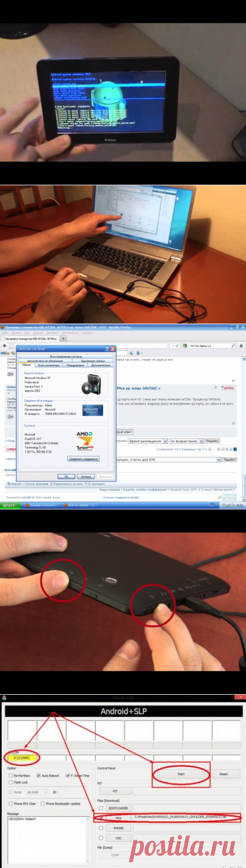Click Отмена in System Properties dialog
Viewport: 246px width, 868px height.
[x=86, y=476]
